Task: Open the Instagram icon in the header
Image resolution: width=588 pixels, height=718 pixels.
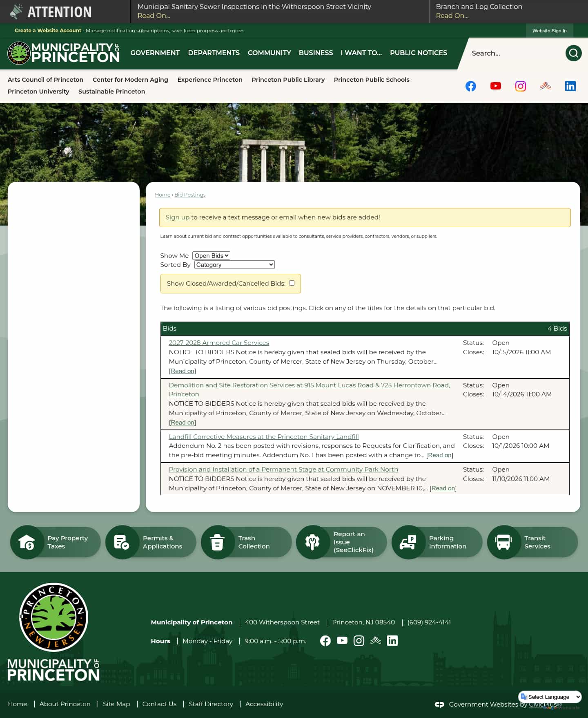Action: 521,86
